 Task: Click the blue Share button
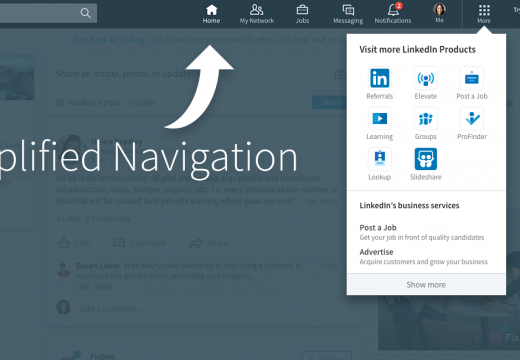(x=330, y=102)
